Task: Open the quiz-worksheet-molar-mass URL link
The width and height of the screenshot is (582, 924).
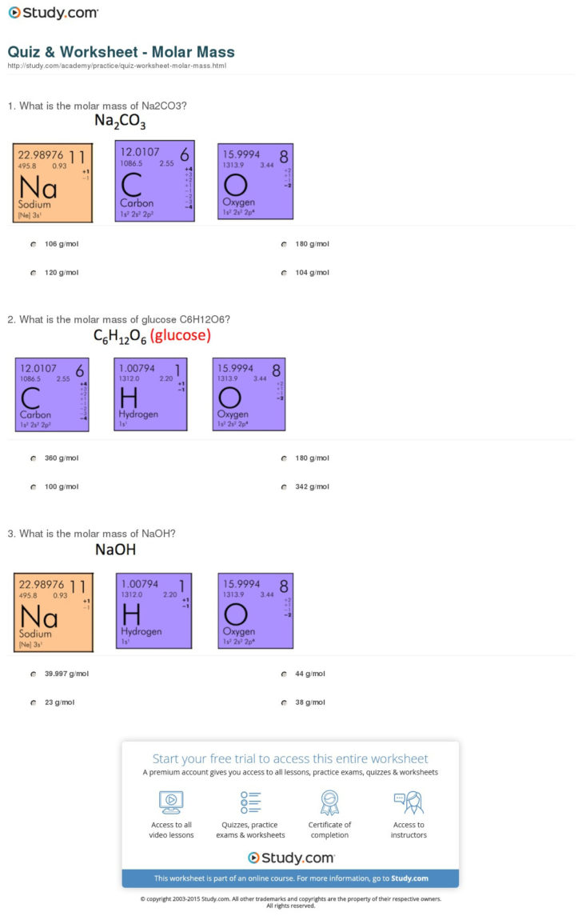Action: click(x=117, y=66)
